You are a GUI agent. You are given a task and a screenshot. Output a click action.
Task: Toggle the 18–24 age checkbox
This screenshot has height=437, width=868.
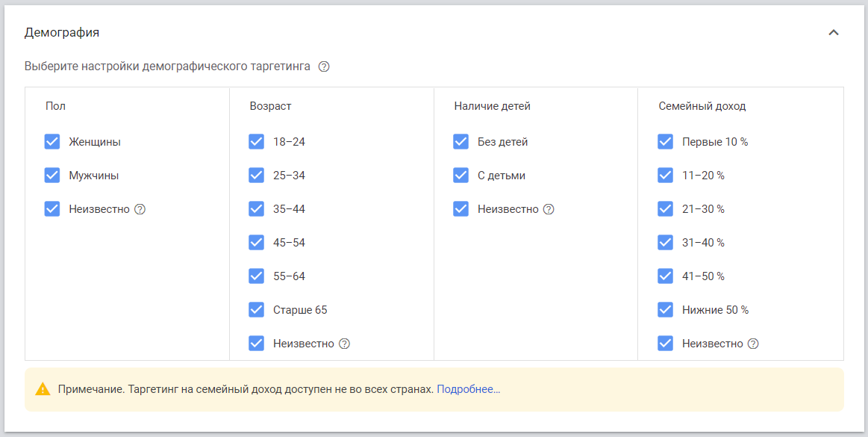pyautogui.click(x=257, y=142)
